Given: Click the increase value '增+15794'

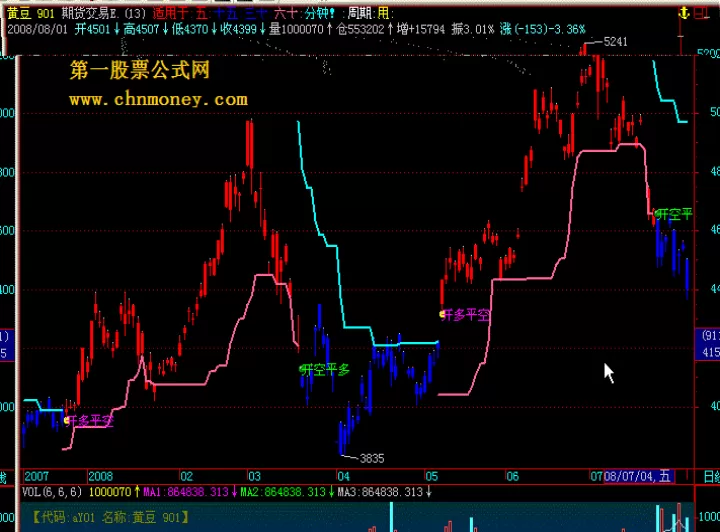Looking at the screenshot, I should point(421,29).
